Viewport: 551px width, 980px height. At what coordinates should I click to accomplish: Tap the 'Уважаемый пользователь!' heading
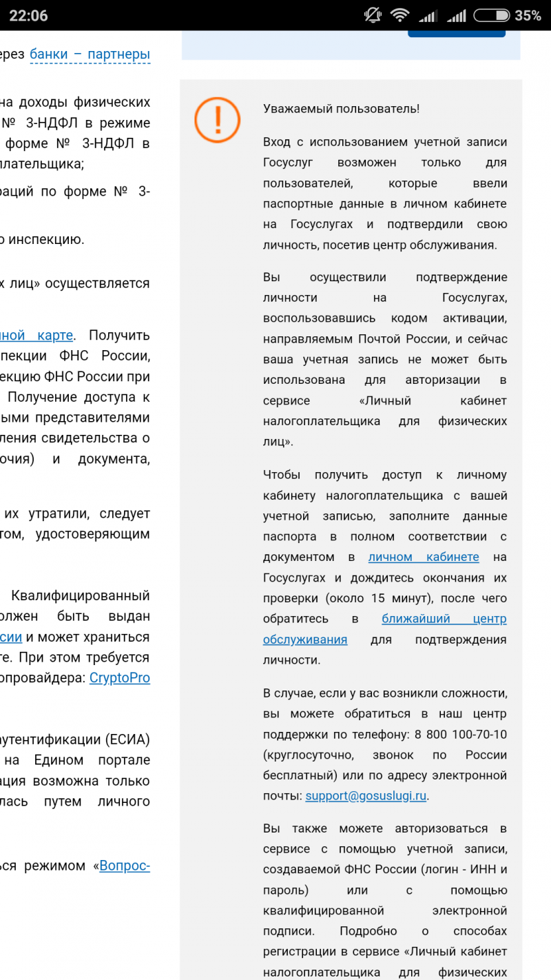341,109
